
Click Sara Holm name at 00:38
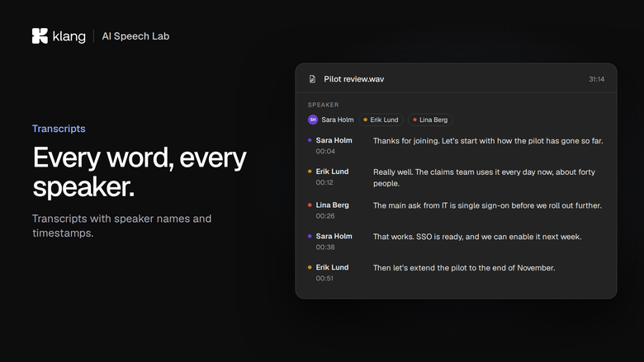coord(334,236)
